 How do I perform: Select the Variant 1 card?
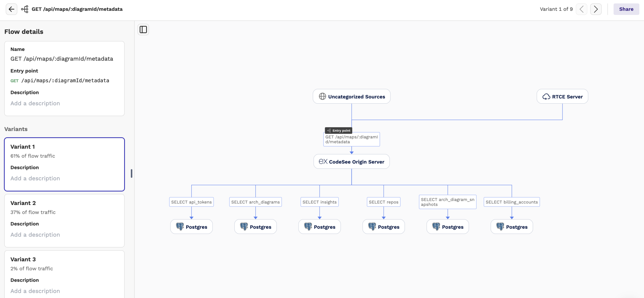coord(64,164)
